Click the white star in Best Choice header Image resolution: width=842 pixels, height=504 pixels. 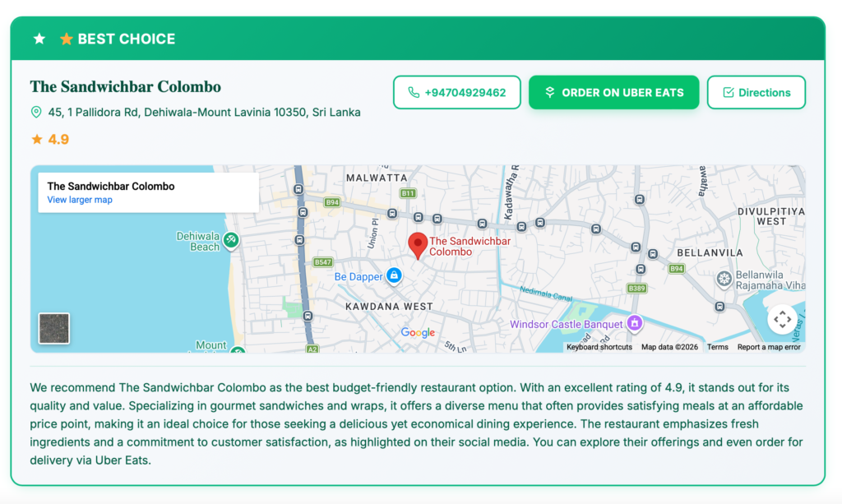point(39,39)
